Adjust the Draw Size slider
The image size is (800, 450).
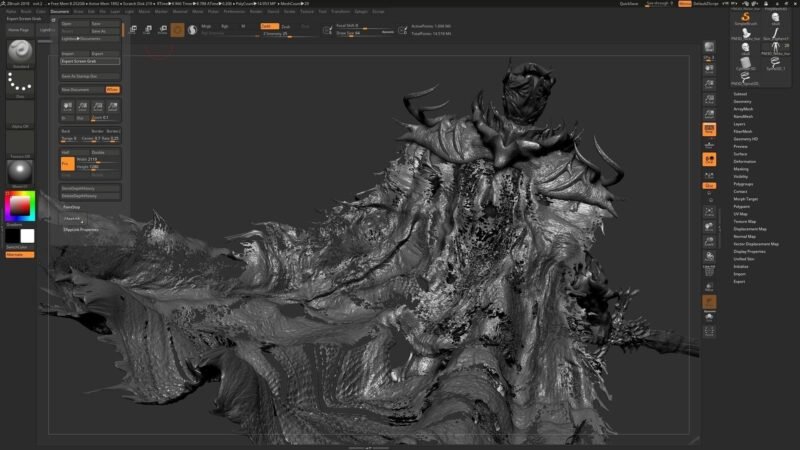click(365, 34)
